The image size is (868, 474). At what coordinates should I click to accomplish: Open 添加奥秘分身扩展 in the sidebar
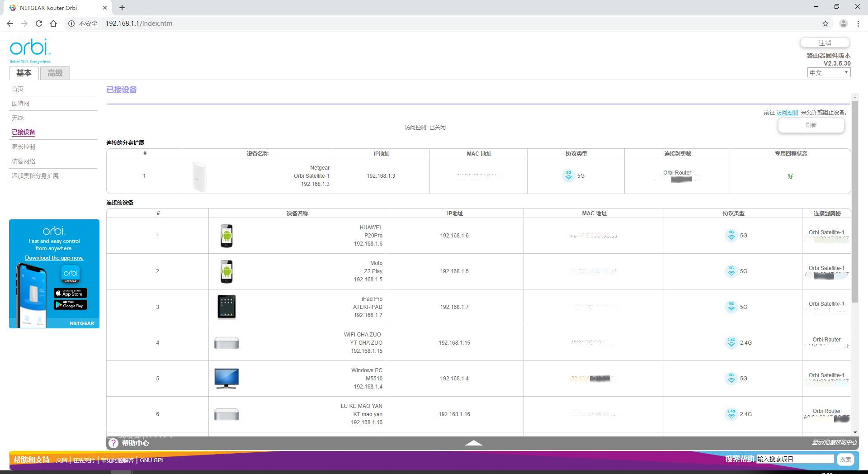pyautogui.click(x=35, y=176)
